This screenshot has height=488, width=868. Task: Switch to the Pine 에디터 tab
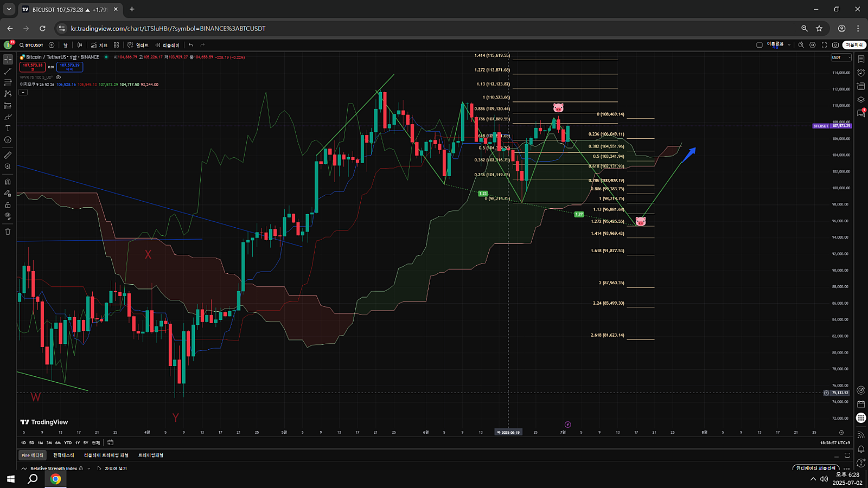click(32, 455)
